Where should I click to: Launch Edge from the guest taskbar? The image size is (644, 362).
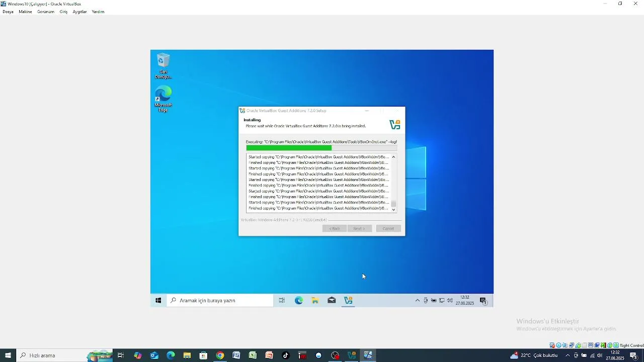pyautogui.click(x=299, y=301)
